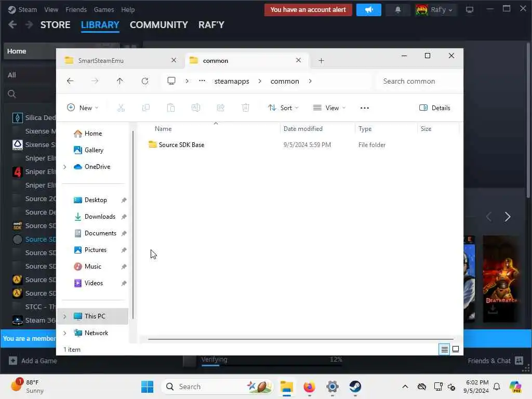Screen dimensions: 532x399
Task: Open Steam announcements megaphone button
Action: 369,10
